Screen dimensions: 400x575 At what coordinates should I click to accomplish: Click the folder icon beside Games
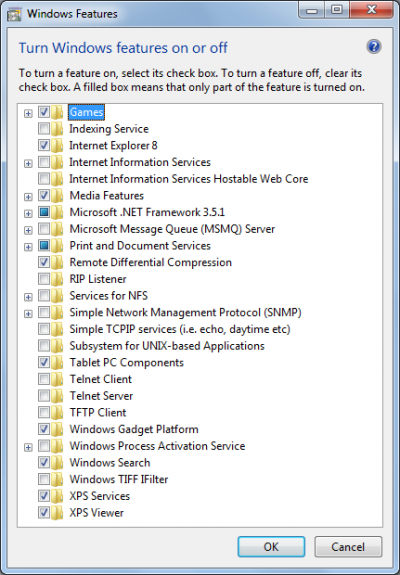57,112
